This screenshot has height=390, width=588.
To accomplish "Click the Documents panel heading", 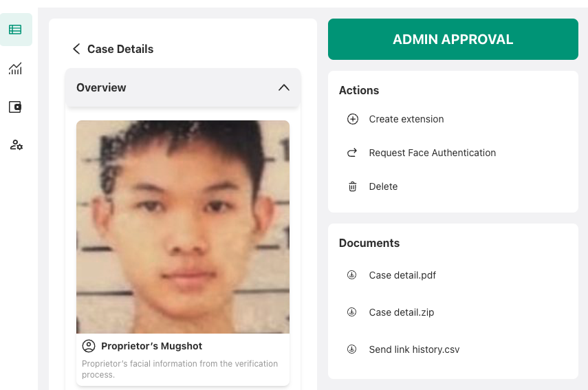I will coord(369,243).
